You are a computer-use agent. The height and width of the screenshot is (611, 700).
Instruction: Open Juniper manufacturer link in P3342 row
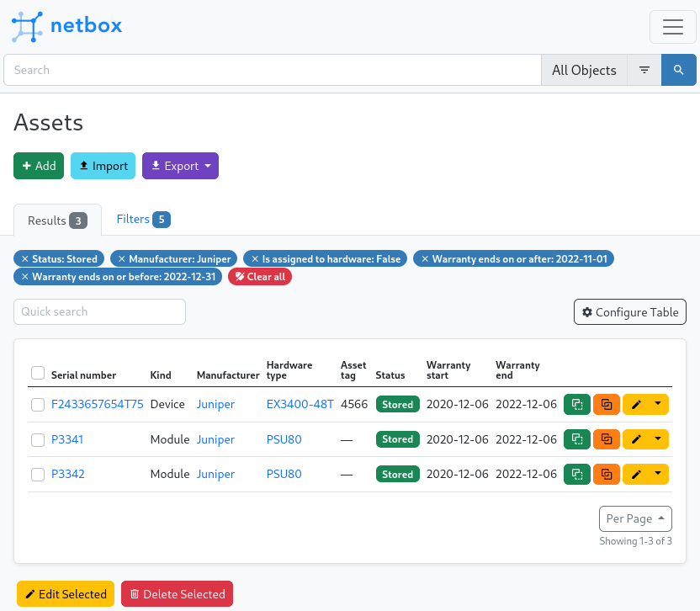coord(215,475)
